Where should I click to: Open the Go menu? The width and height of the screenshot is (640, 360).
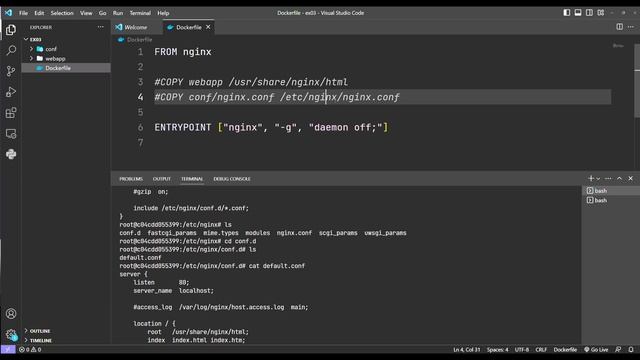[x=102, y=13]
